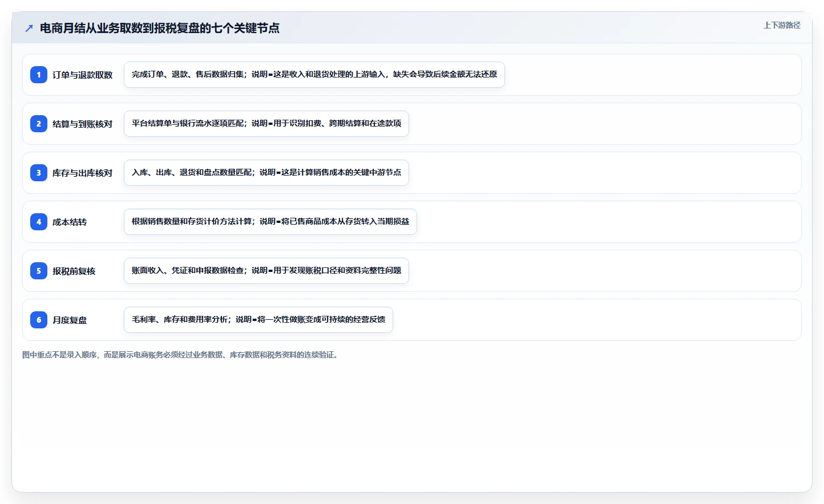Click the step 1 number badge

coord(39,75)
